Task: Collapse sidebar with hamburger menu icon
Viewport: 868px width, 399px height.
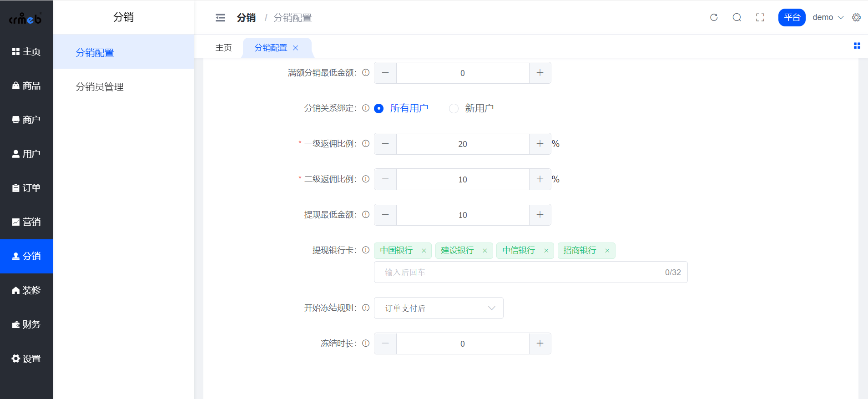Action: [x=220, y=18]
